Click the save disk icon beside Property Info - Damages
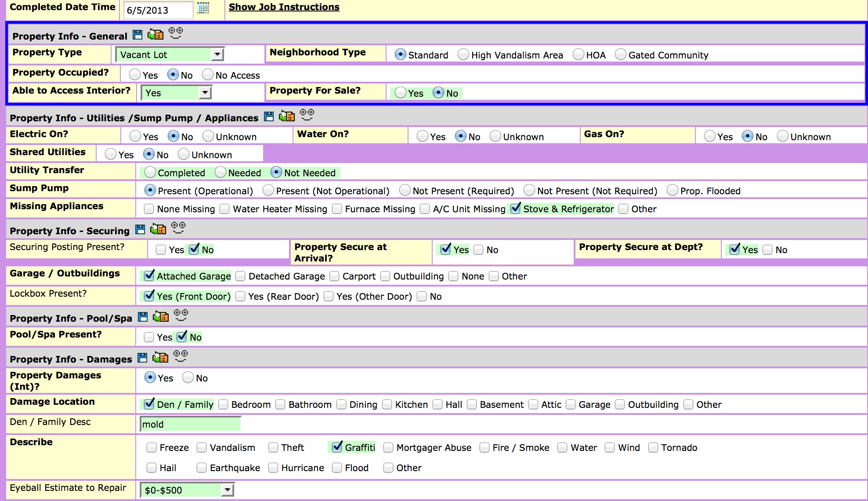868x501 pixels. pyautogui.click(x=142, y=357)
